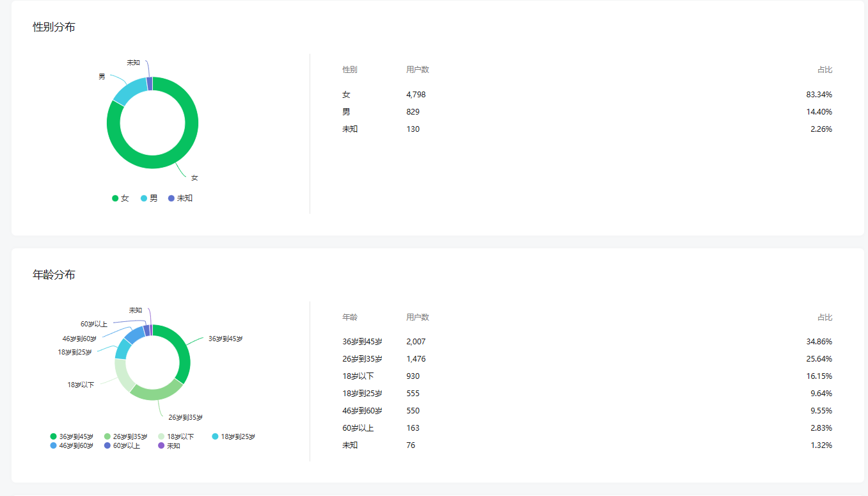Image resolution: width=868 pixels, height=496 pixels.
Task: Click 用户数 header in the age table
Action: coord(418,317)
